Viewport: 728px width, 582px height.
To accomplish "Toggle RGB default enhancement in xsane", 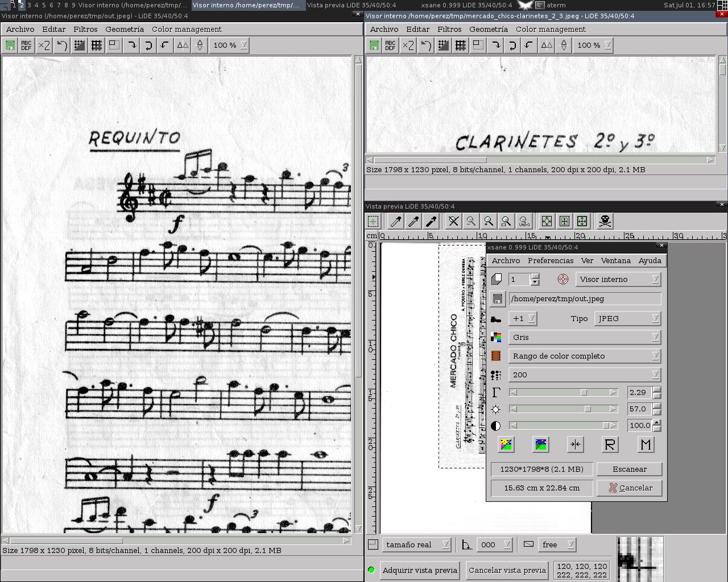I will 506,444.
